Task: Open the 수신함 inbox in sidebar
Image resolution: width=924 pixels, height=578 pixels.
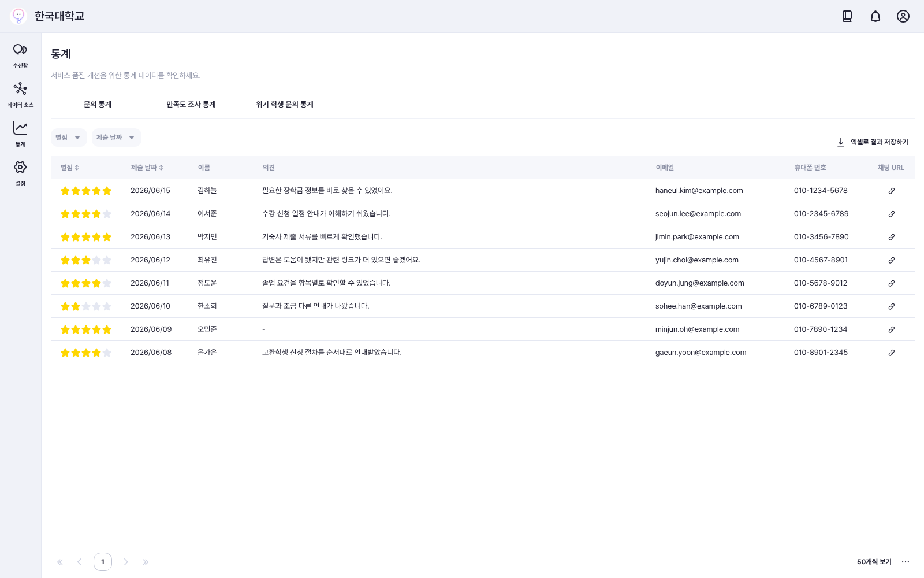Action: 20,55
